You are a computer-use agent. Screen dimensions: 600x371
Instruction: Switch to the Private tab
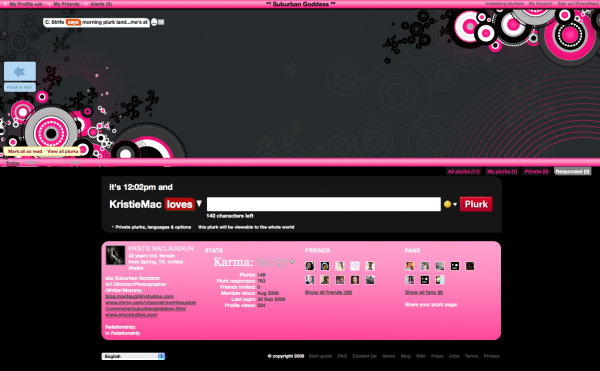[x=536, y=171]
